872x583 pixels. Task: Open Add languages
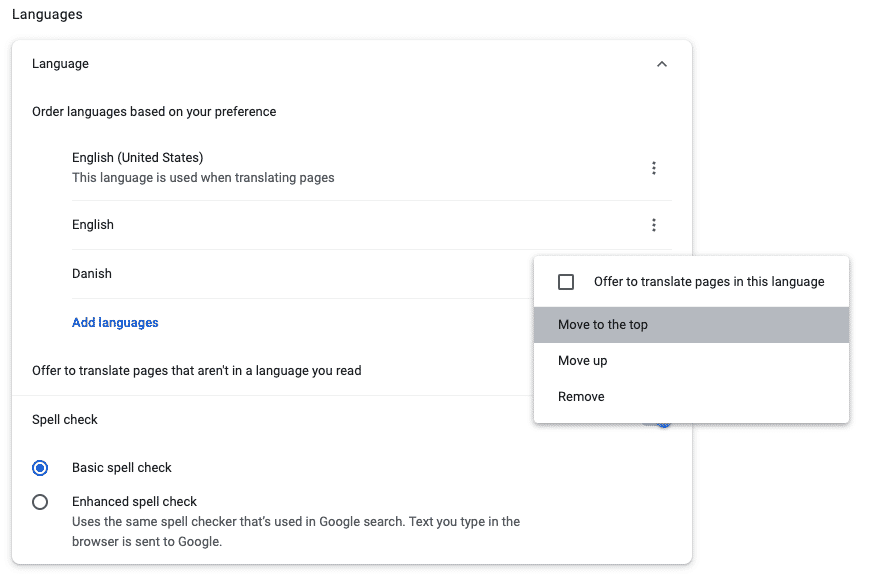coord(114,322)
